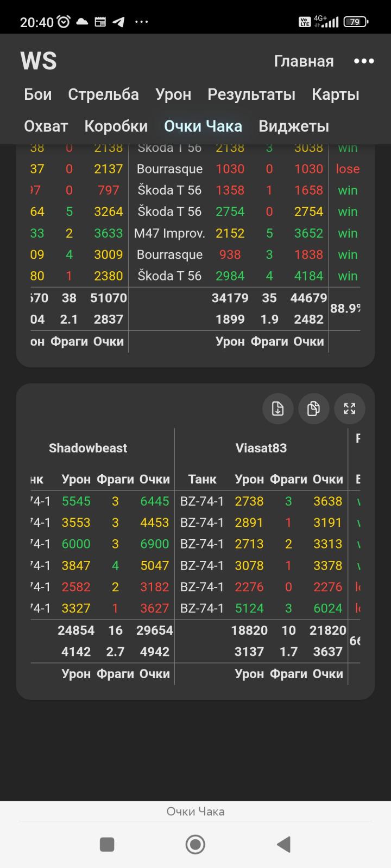
Task: Open the Коробки section
Action: click(x=116, y=126)
